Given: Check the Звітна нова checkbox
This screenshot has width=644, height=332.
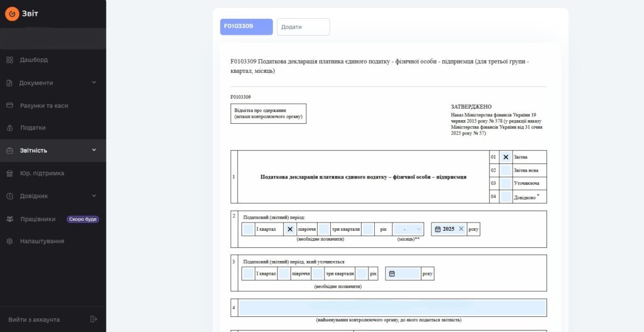Looking at the screenshot, I should pos(506,170).
